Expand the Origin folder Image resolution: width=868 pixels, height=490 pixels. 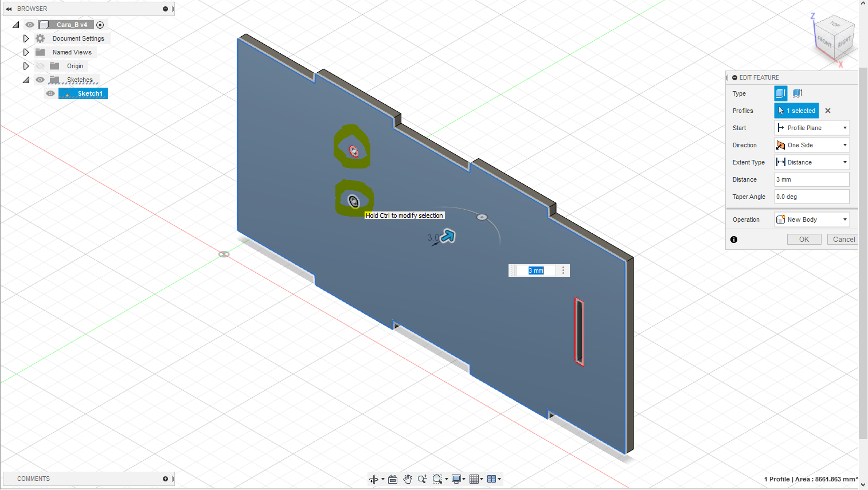pyautogui.click(x=26, y=66)
